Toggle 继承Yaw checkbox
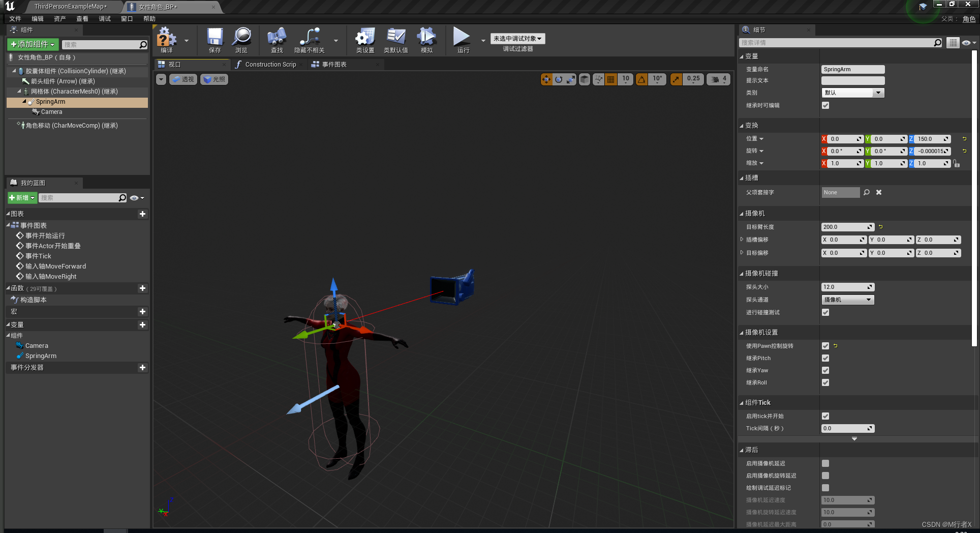The width and height of the screenshot is (980, 533). pos(825,370)
